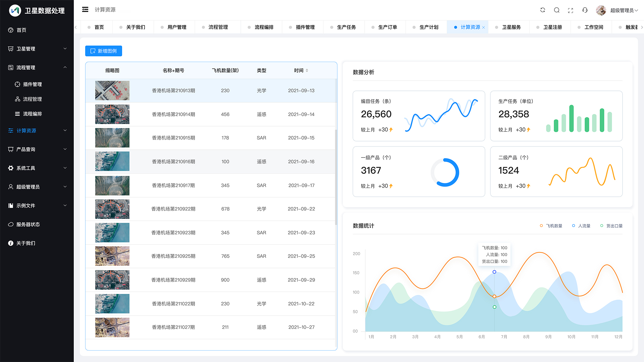Select row 香港机场第210914期

[x=210, y=114]
